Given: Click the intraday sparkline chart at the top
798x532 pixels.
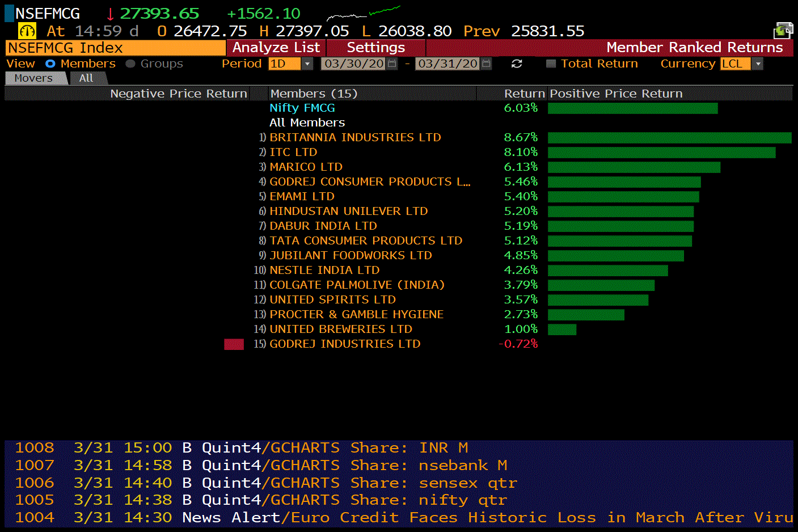Looking at the screenshot, I should (x=364, y=13).
